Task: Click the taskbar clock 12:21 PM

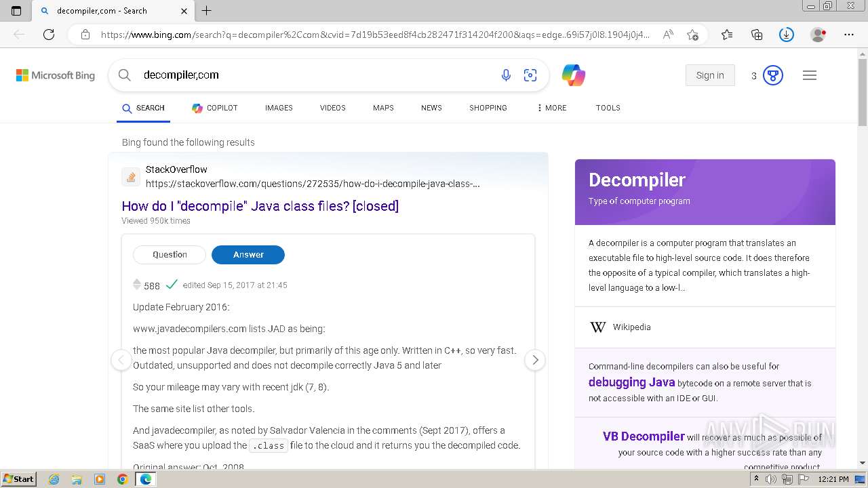Action: pyautogui.click(x=833, y=479)
